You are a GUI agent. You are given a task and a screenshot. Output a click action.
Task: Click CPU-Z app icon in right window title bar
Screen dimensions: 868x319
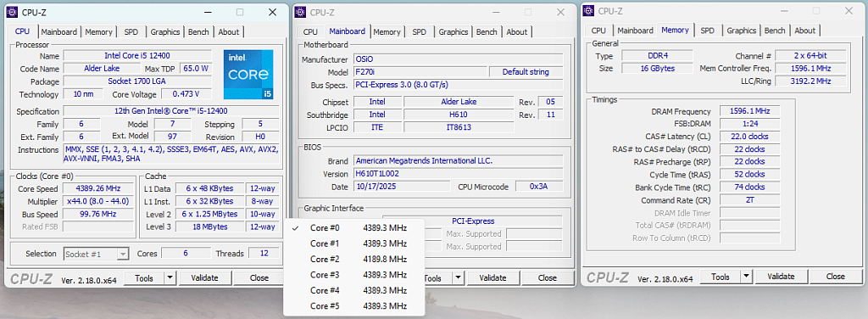[x=588, y=10]
